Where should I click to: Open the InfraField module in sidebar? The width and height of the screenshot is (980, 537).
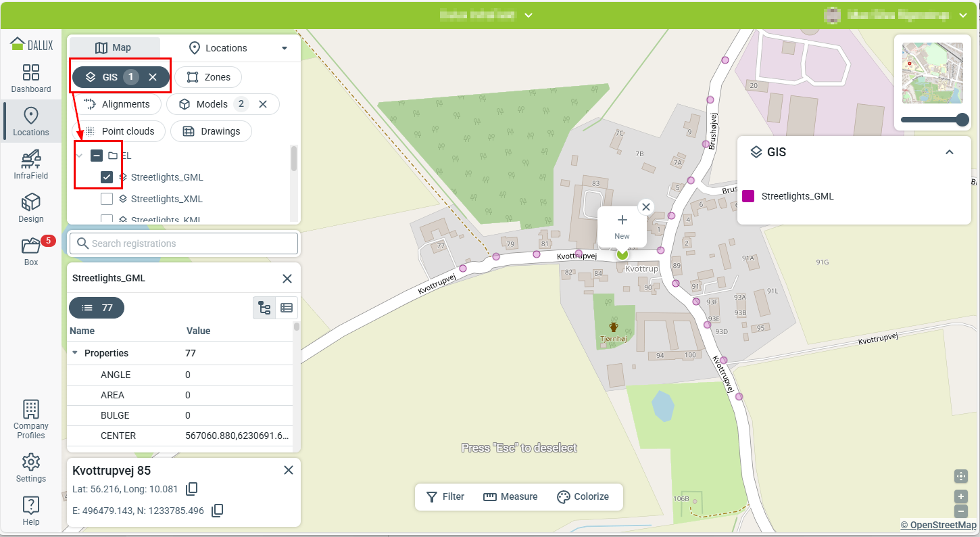[x=31, y=164]
